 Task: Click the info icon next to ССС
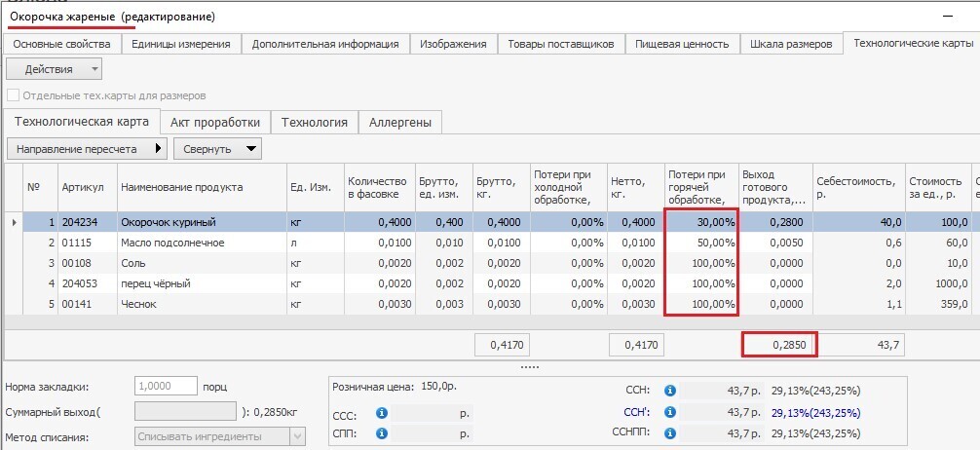pos(382,413)
